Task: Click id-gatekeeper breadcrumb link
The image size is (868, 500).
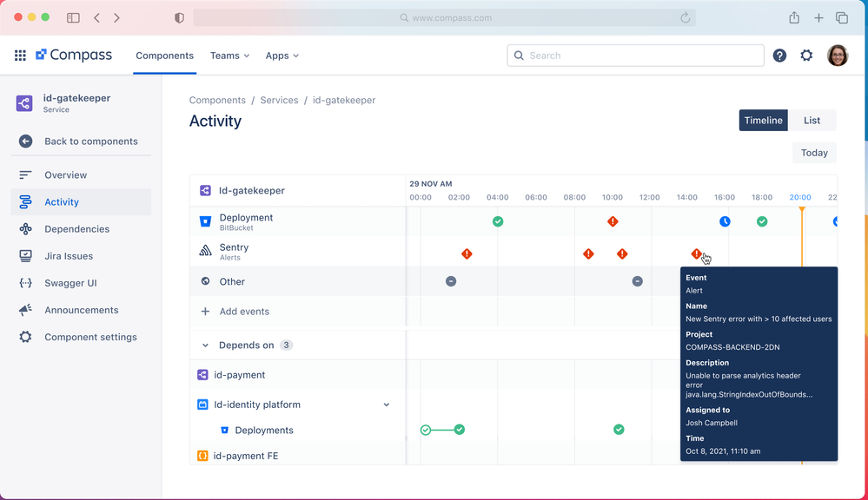Action: coord(344,100)
